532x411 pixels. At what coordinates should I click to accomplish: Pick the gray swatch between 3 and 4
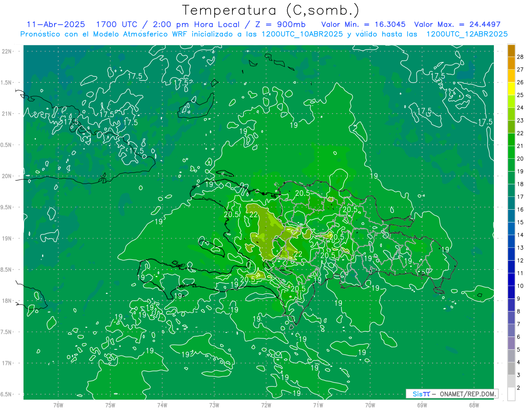tap(511, 368)
